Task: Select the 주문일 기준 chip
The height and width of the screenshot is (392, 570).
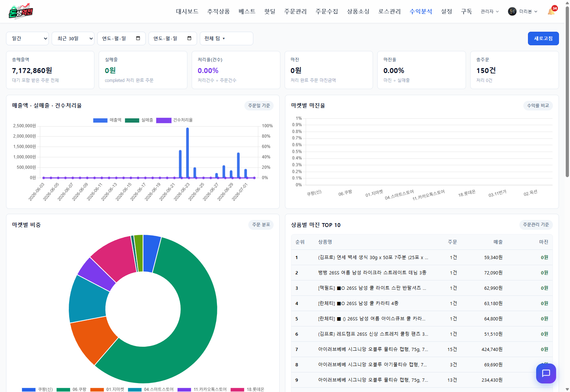Action: coord(259,105)
